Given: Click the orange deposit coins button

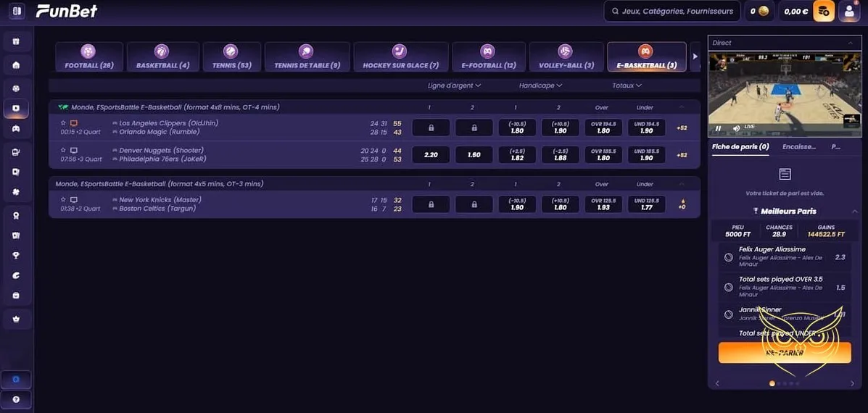Looking at the screenshot, I should click(824, 11).
